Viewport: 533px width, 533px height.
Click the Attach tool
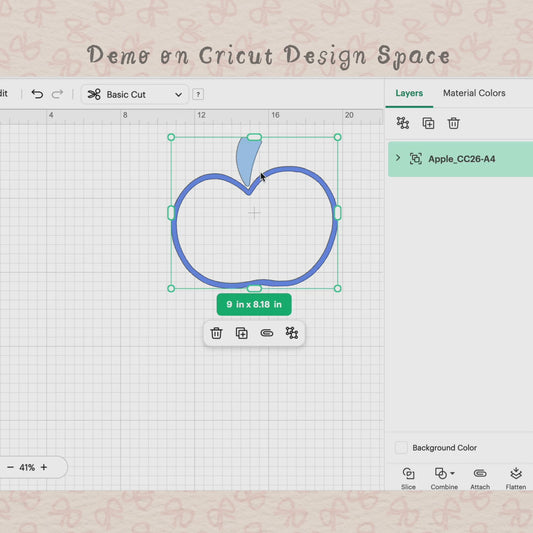480,478
